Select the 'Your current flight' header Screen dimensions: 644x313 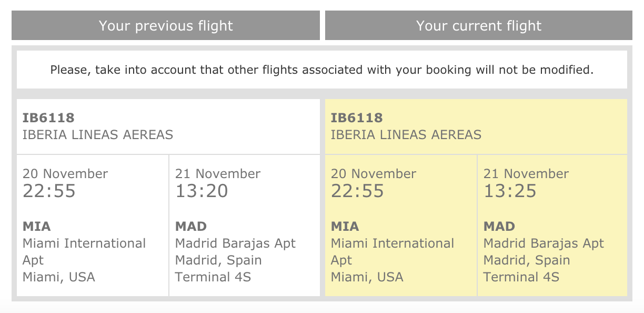click(x=479, y=26)
